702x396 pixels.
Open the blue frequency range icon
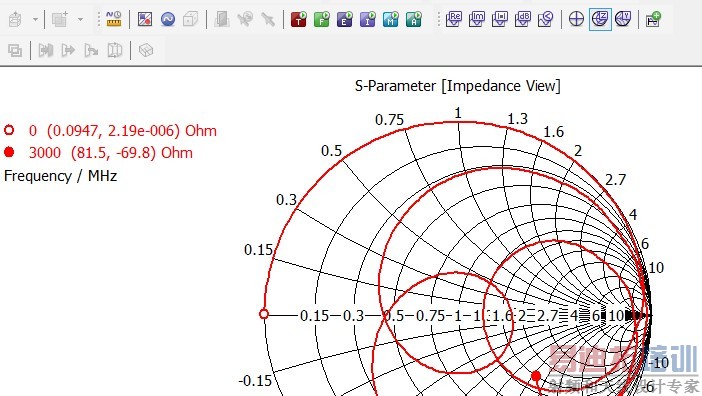(168, 19)
